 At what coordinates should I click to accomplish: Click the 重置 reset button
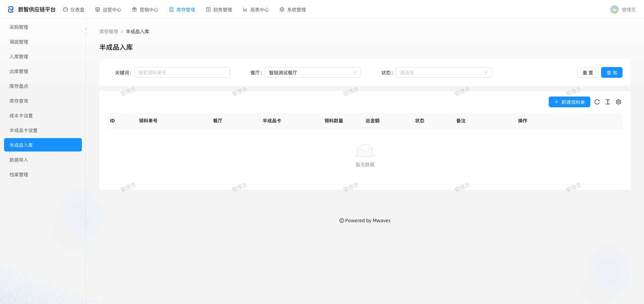[x=588, y=72]
